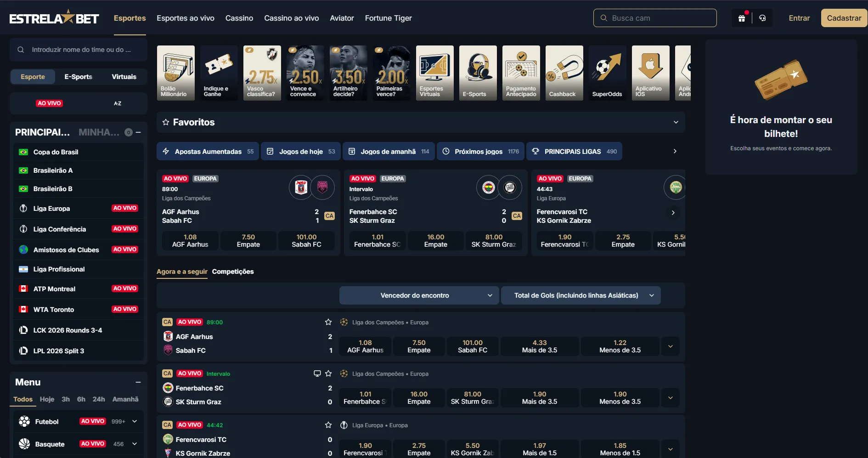
Task: Toggle the AO VIVO filter
Action: coord(50,103)
